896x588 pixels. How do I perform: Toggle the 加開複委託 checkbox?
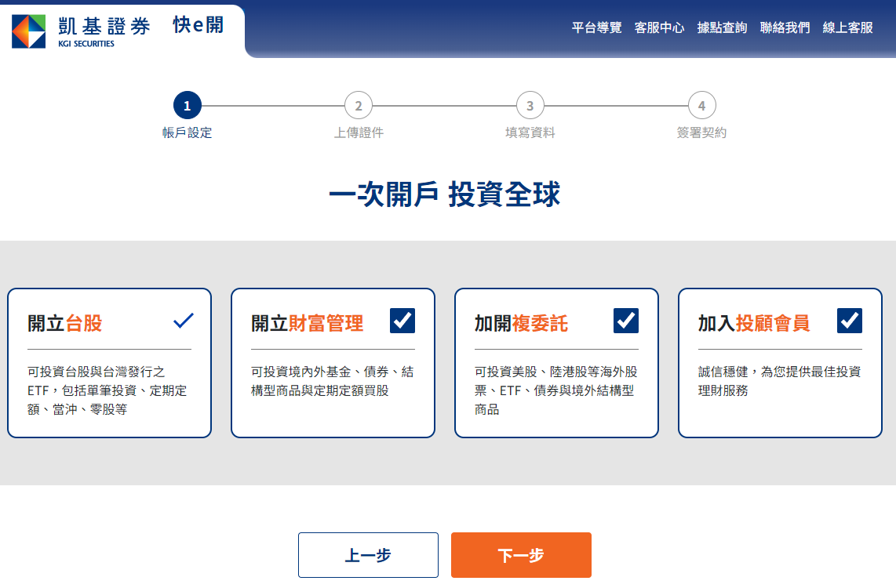[x=626, y=321]
